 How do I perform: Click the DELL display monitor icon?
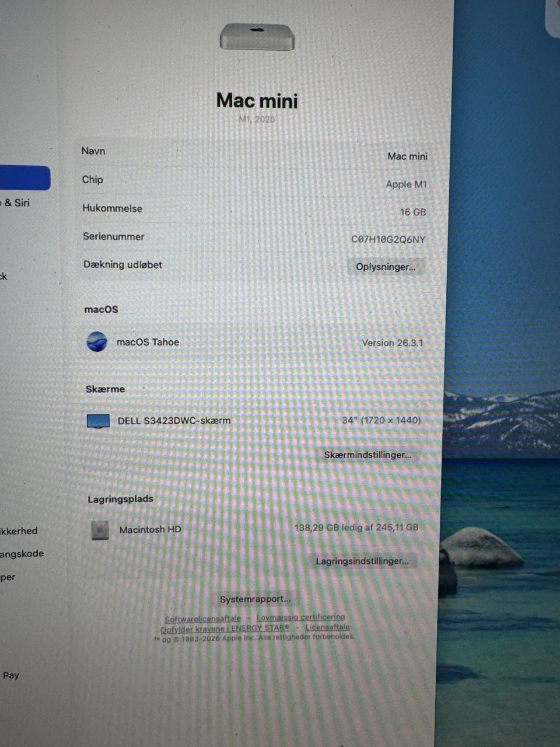98,421
